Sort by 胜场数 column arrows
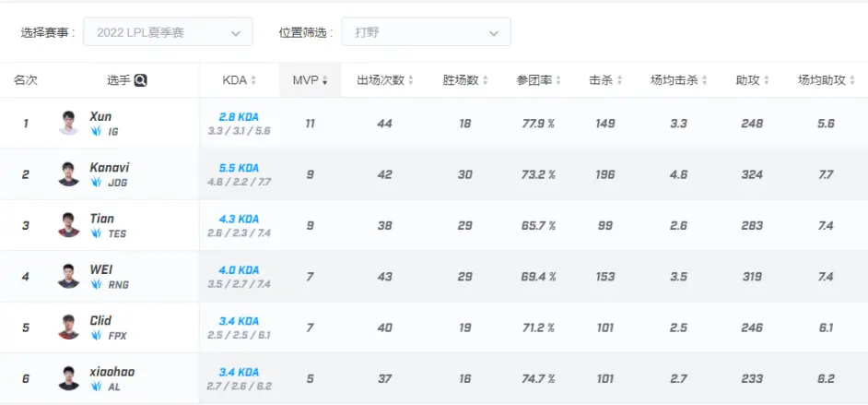Image resolution: width=868 pixels, height=405 pixels. click(x=485, y=80)
